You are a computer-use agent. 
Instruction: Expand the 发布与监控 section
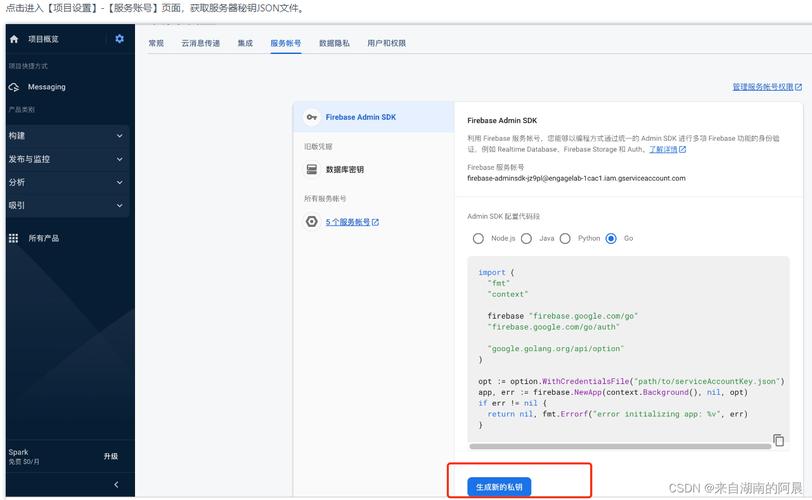pos(67,159)
